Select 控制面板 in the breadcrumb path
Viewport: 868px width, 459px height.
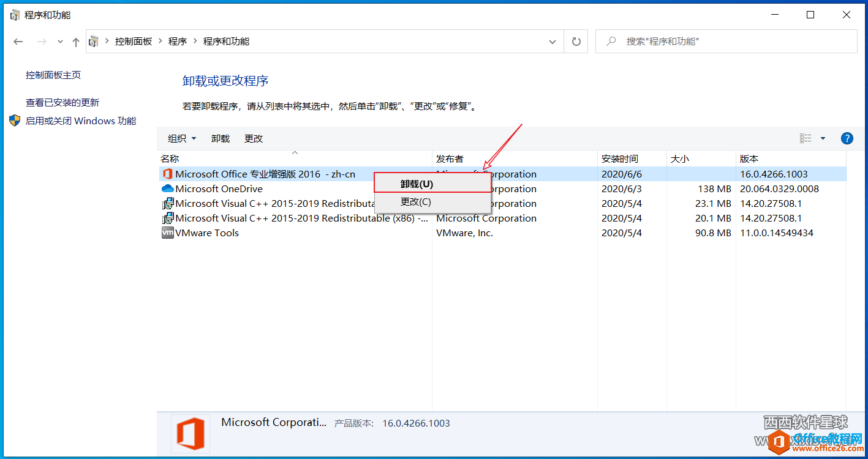[x=134, y=42]
